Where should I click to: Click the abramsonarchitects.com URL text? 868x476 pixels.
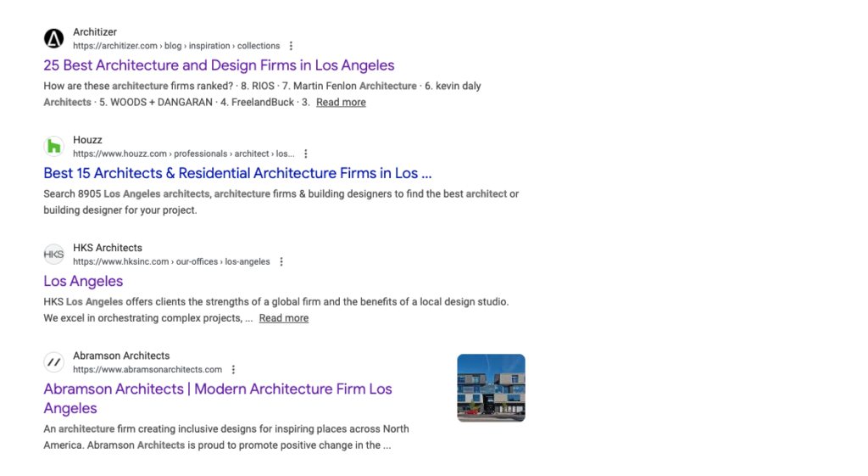click(147, 369)
